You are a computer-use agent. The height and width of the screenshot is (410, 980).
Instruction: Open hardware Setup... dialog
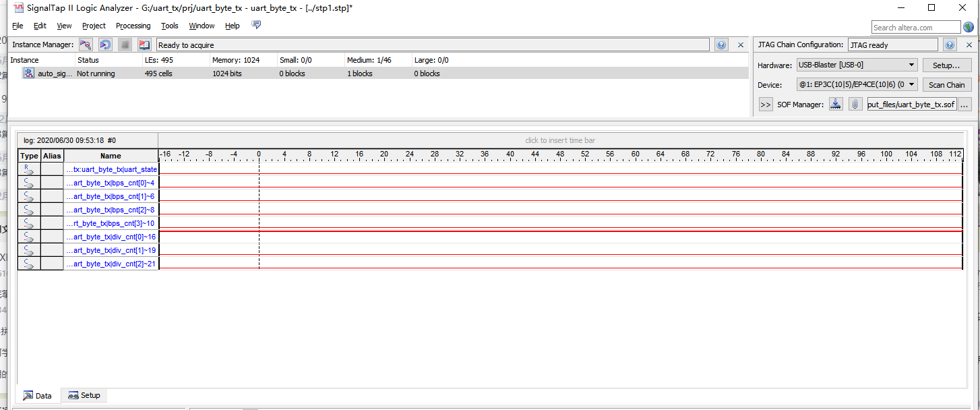tap(947, 65)
